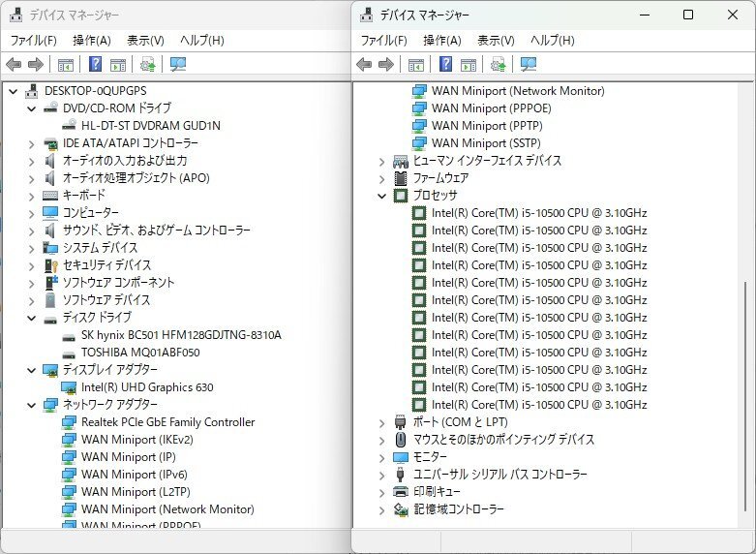The width and height of the screenshot is (756, 554).
Task: Click the Back arrow in the right window toolbar
Action: [364, 64]
